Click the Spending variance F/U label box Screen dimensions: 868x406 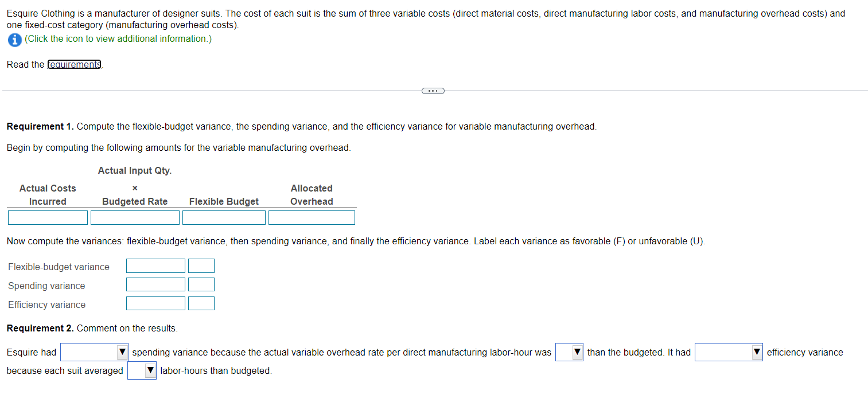coord(201,284)
